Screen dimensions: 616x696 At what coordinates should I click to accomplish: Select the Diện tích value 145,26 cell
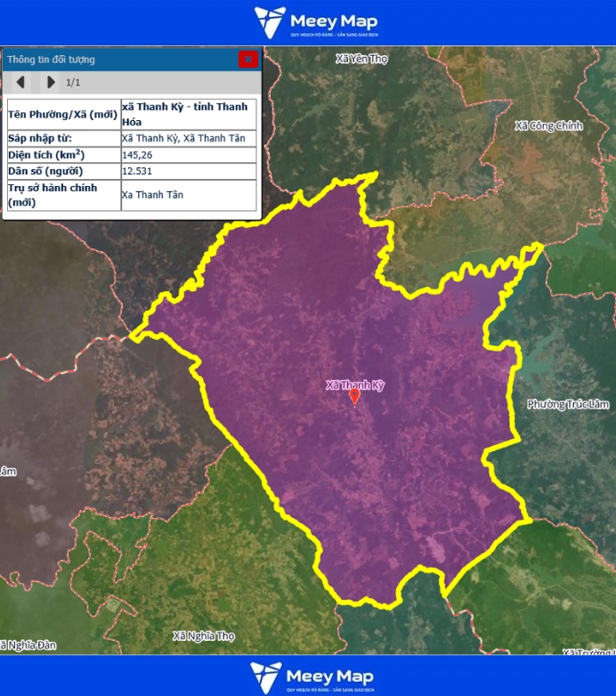pyautogui.click(x=189, y=155)
